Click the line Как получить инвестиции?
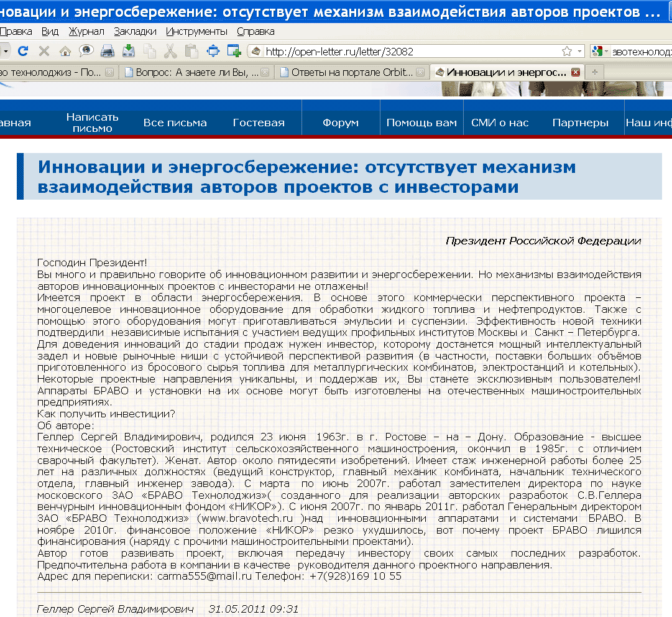 click(106, 414)
